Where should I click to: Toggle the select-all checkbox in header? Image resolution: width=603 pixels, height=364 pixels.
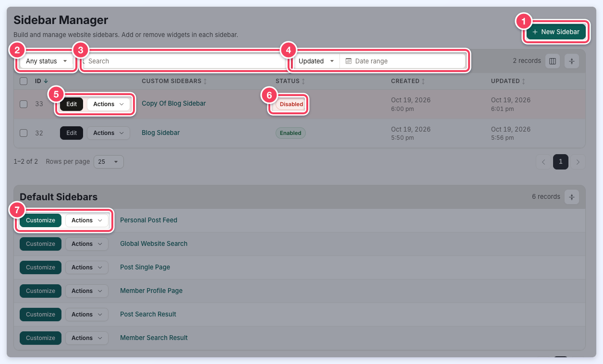point(24,81)
